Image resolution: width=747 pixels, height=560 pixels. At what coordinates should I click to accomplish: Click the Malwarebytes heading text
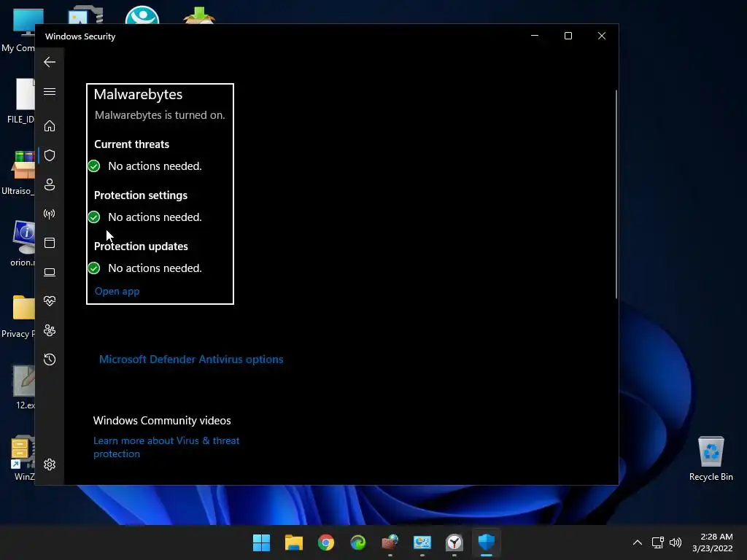point(138,94)
